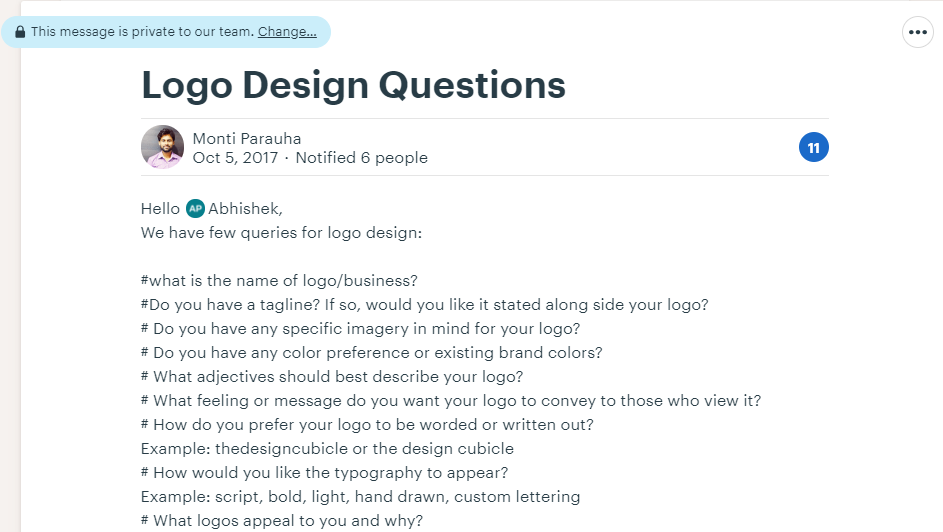This screenshot has width=943, height=532.
Task: Click the "What logos appeal to you" line
Action: 281,521
